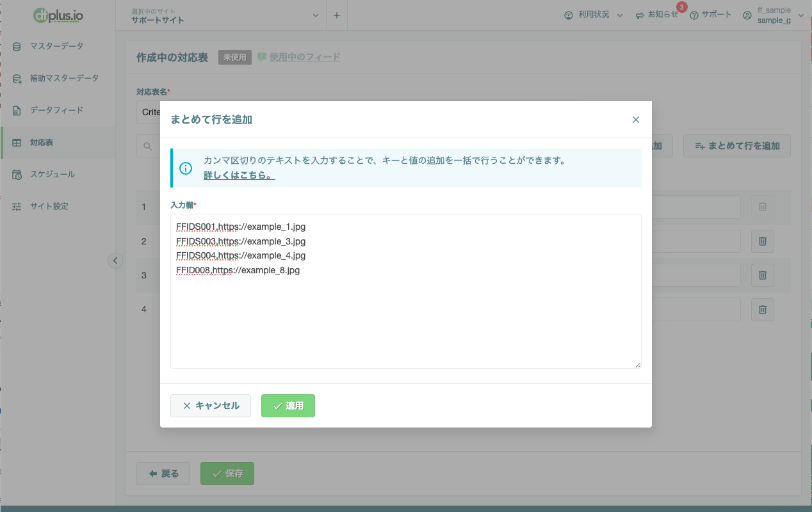The width and height of the screenshot is (812, 512).
Task: Collapse the sidebar with the chevron
Action: 115,260
